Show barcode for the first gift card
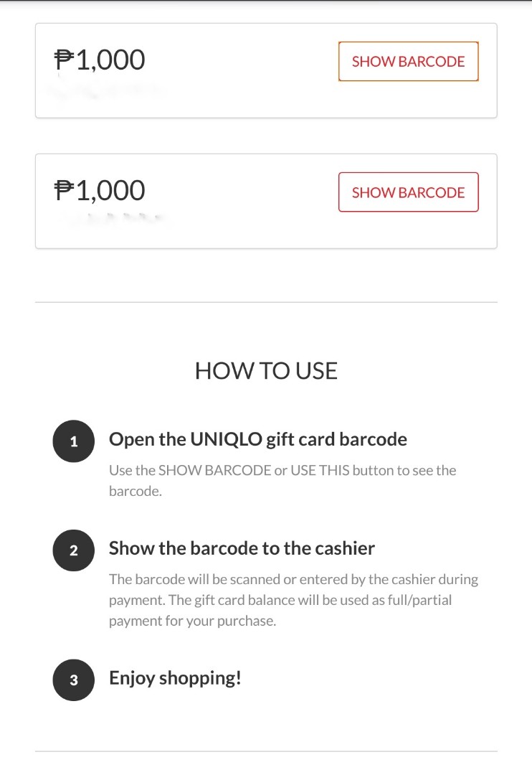The height and width of the screenshot is (775, 532). pyautogui.click(x=408, y=61)
